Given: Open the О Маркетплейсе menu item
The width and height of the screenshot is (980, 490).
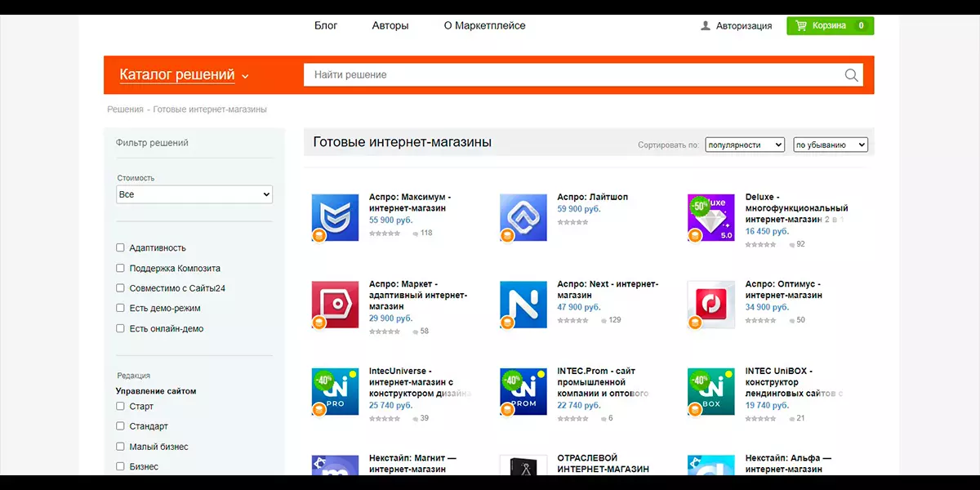Looking at the screenshot, I should click(485, 25).
